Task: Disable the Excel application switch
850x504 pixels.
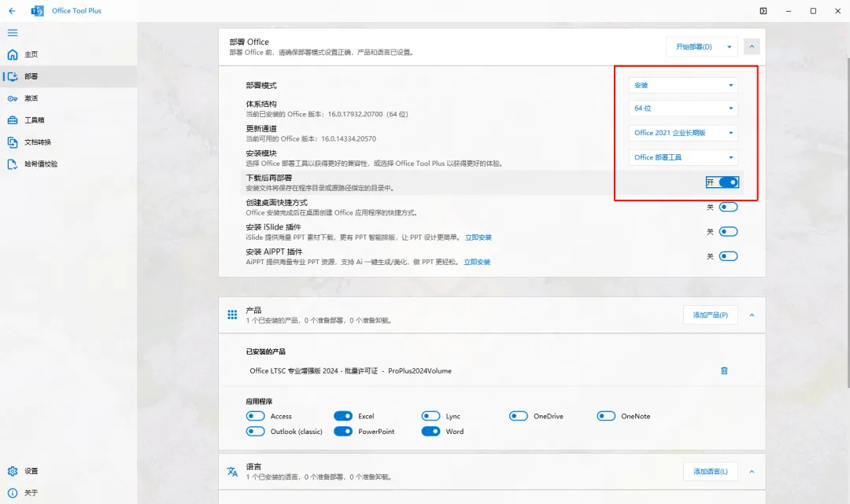Action: click(343, 416)
